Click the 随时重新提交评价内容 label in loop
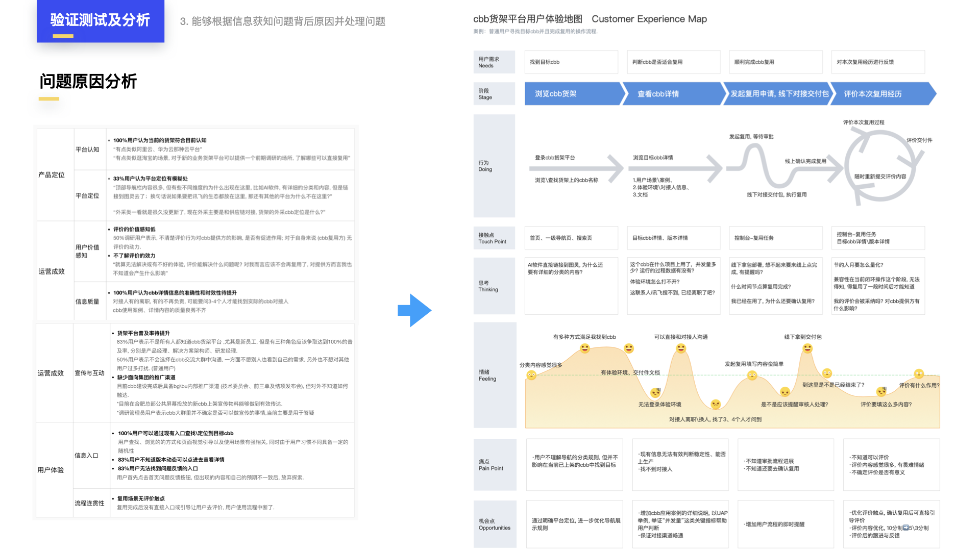Screen dimensions: 980x551 tap(880, 177)
